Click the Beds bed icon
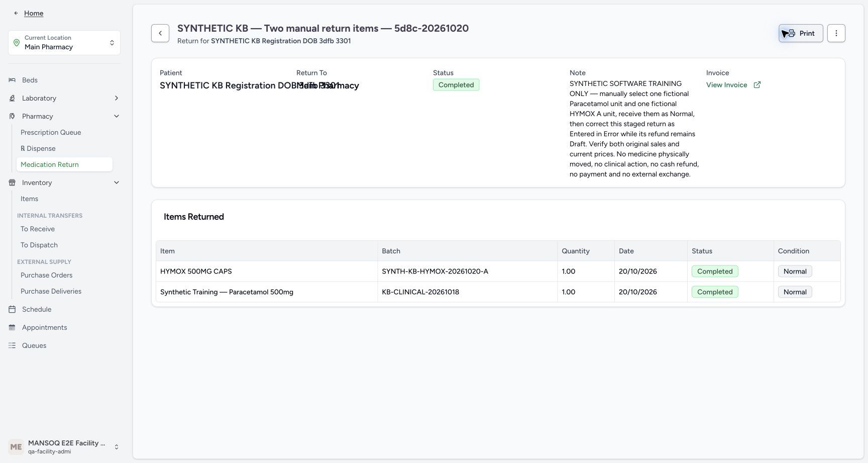Image resolution: width=868 pixels, height=463 pixels. tap(12, 80)
